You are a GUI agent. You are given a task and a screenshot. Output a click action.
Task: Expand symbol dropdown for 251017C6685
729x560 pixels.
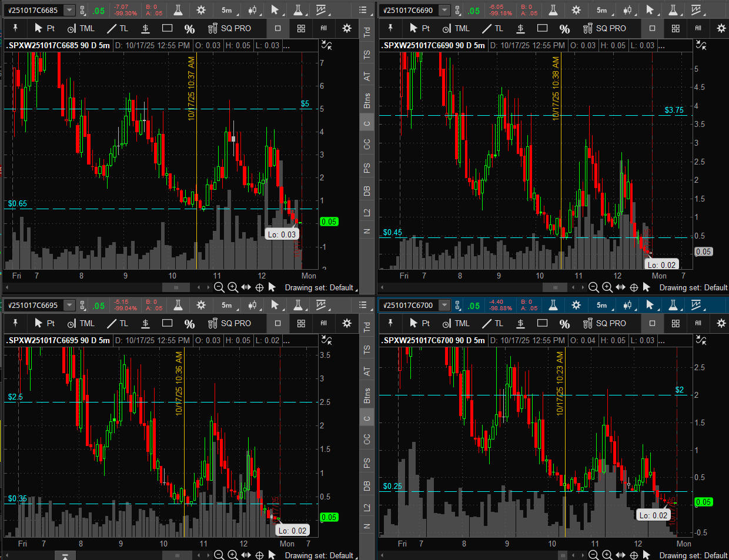coord(69,10)
